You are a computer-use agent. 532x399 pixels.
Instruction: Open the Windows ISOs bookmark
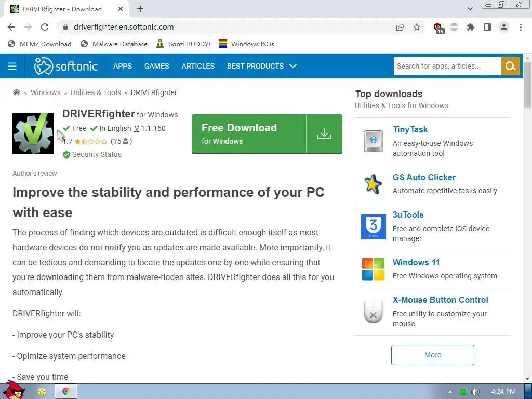(x=246, y=44)
